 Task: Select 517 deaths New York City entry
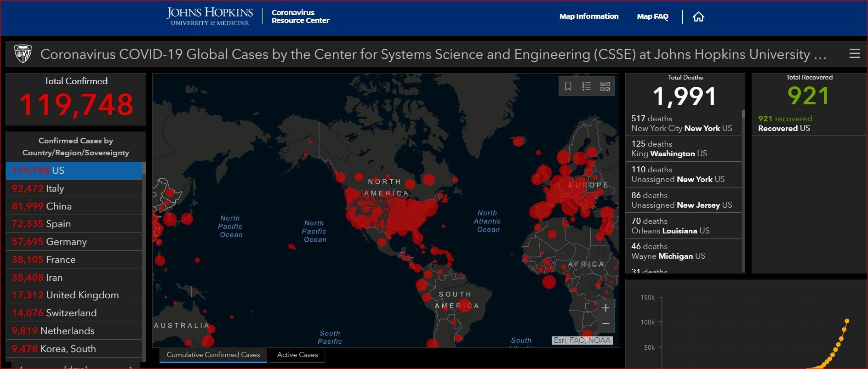pyautogui.click(x=683, y=123)
